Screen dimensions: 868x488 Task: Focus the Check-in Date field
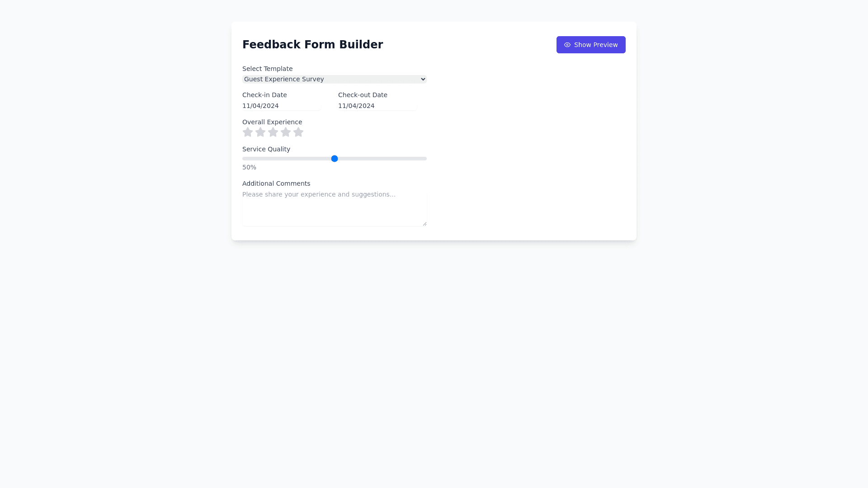point(281,106)
